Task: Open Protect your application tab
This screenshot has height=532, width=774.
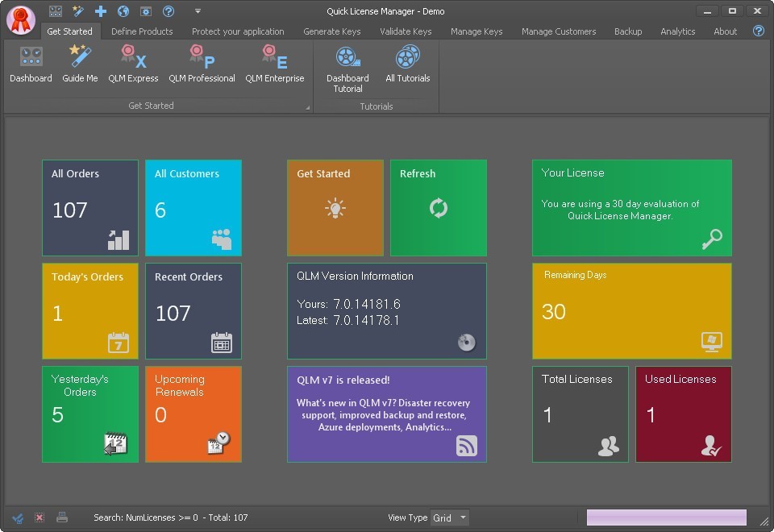Action: point(238,31)
